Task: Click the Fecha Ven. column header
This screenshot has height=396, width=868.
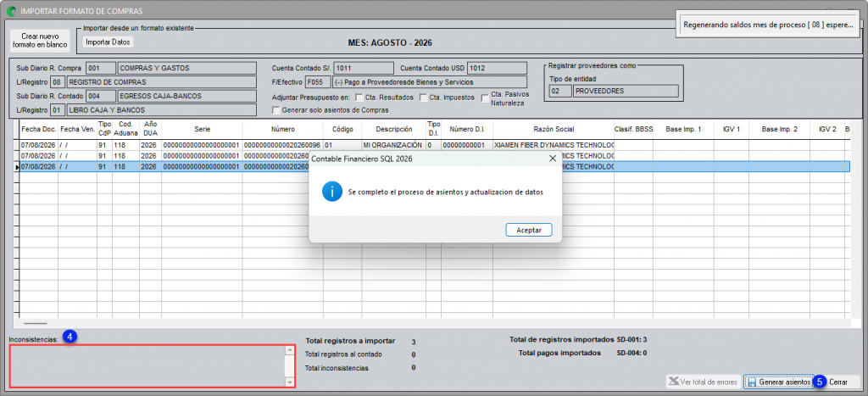Action: click(77, 129)
